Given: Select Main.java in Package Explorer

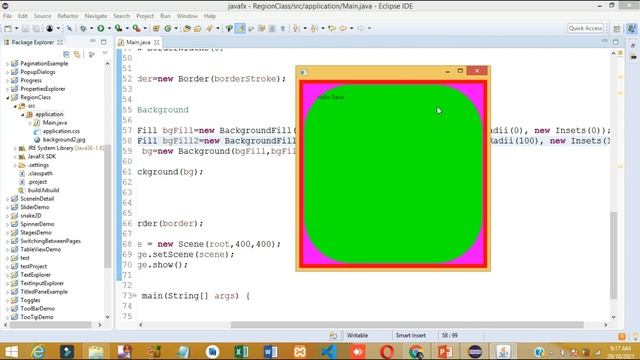Looking at the screenshot, I should tap(55, 122).
